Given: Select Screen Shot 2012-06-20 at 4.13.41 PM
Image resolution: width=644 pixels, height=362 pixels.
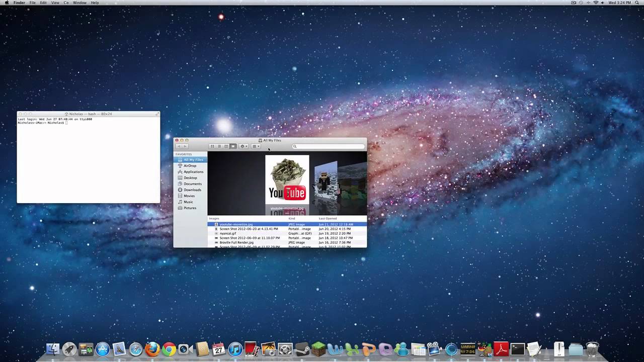Looking at the screenshot, I should (x=287, y=229).
